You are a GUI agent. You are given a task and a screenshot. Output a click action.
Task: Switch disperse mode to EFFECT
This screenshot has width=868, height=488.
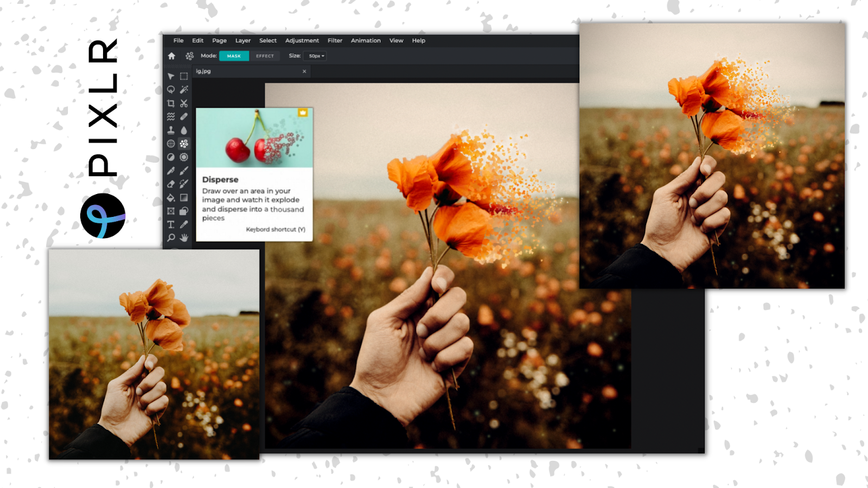coord(265,56)
